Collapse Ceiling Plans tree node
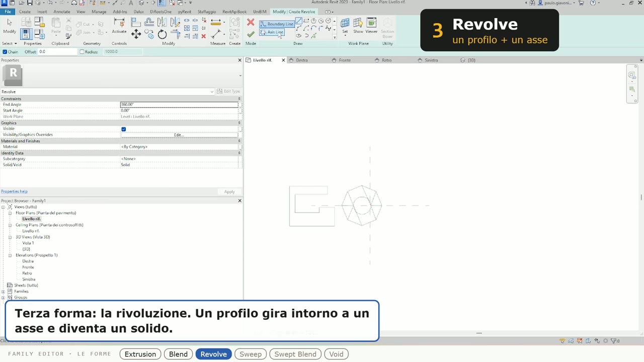 pos(10,225)
